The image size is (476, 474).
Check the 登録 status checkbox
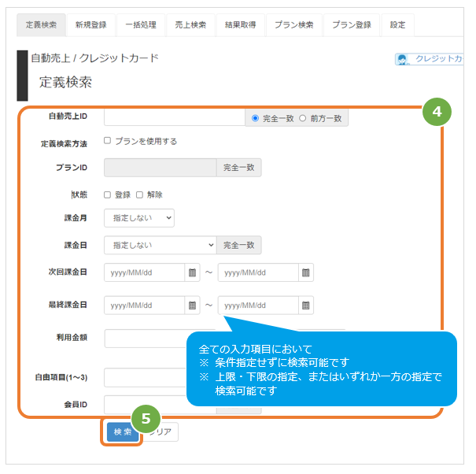107,194
